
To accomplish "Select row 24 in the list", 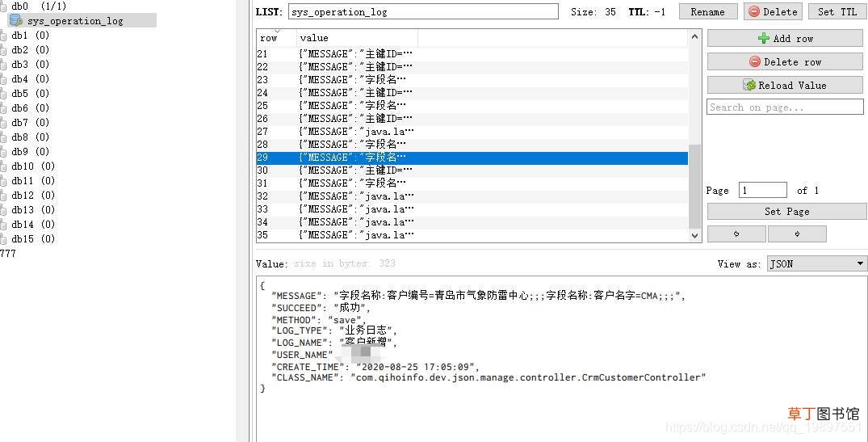I will (x=472, y=92).
